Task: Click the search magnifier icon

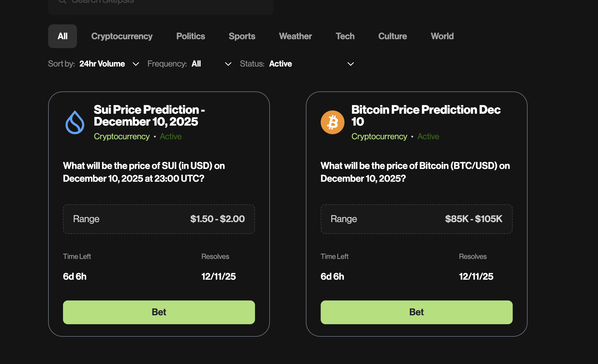Action: (x=62, y=1)
